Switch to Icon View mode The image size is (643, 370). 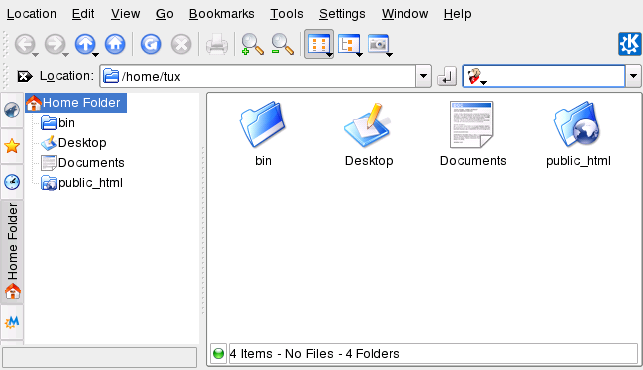click(x=318, y=43)
